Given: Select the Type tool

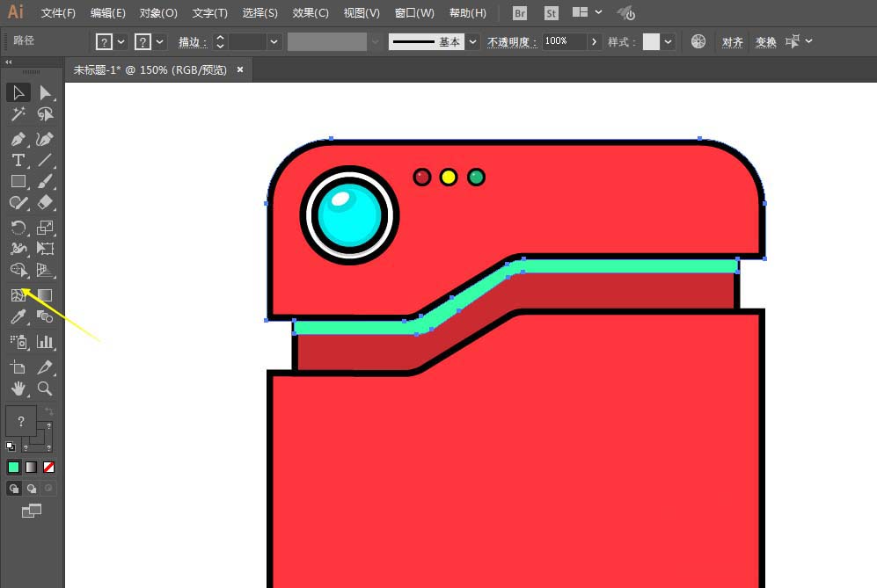Looking at the screenshot, I should click(18, 161).
